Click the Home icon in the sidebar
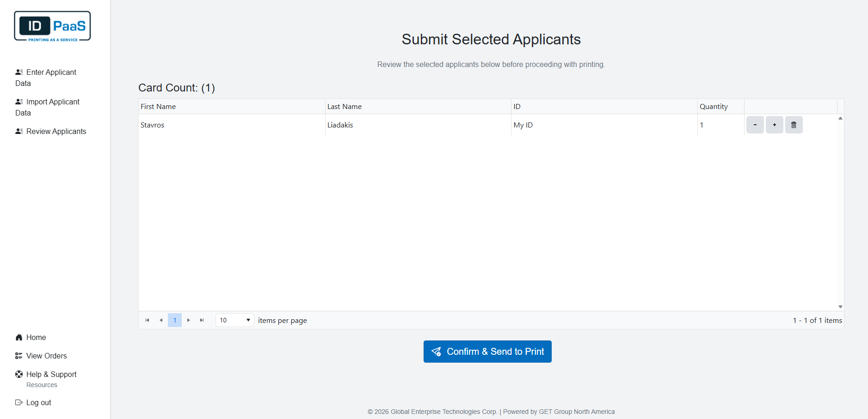This screenshot has width=868, height=419. [x=18, y=337]
